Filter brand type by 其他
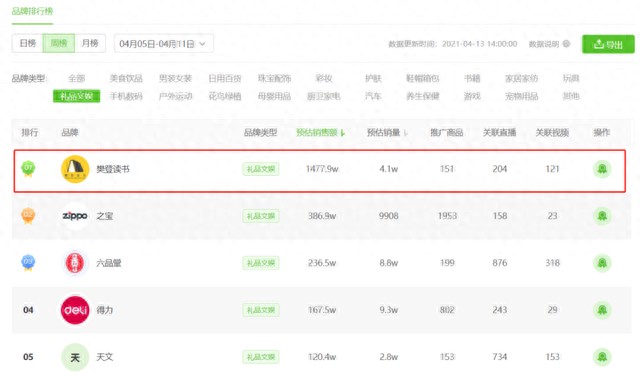The width and height of the screenshot is (640, 376). [x=571, y=96]
